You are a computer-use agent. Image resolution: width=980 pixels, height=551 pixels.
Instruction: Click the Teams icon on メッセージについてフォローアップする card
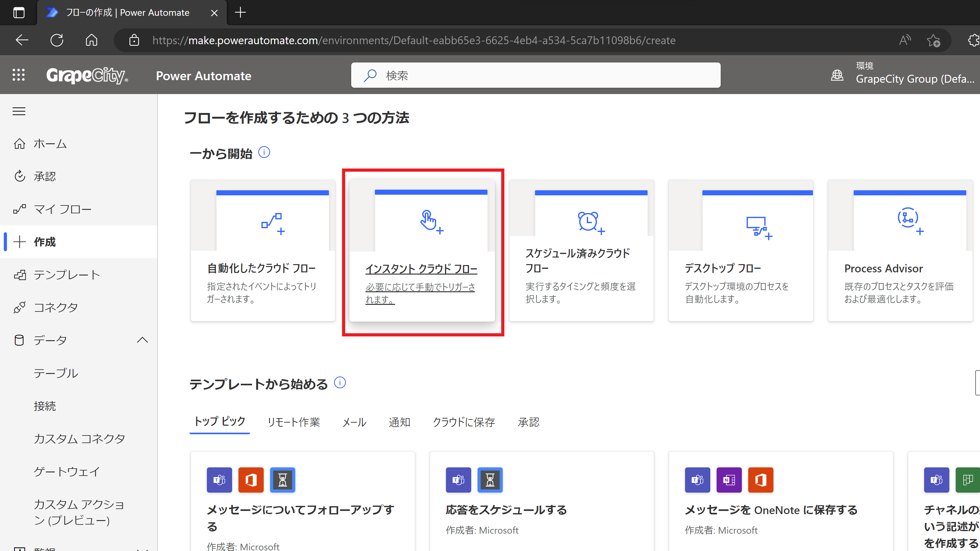[219, 480]
